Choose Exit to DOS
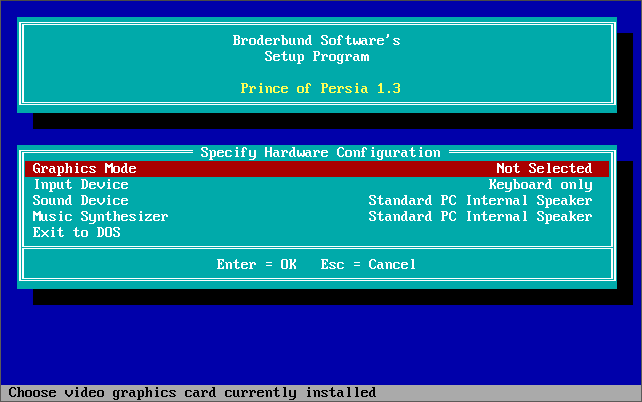 tap(76, 233)
